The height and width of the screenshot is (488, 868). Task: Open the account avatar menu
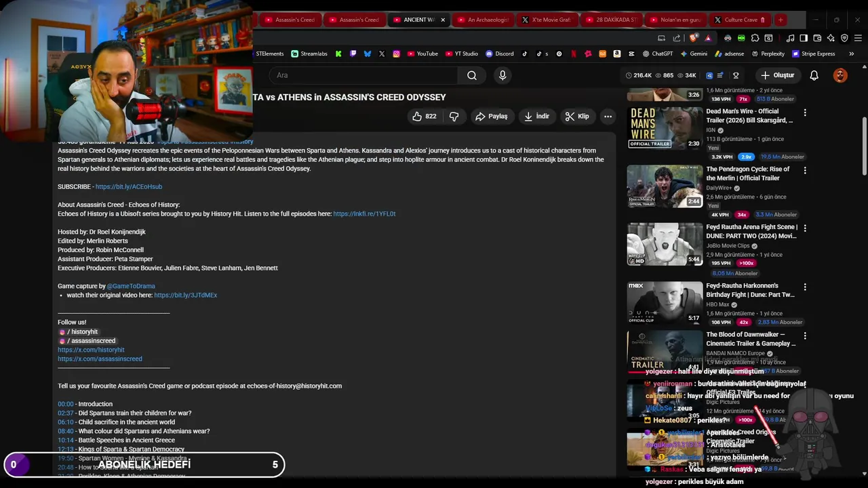click(840, 75)
